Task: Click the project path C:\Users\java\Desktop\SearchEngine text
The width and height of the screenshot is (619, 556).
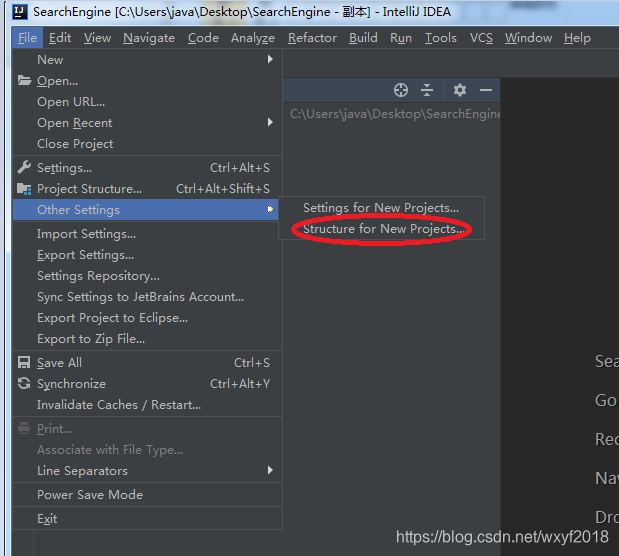Action: tap(395, 114)
